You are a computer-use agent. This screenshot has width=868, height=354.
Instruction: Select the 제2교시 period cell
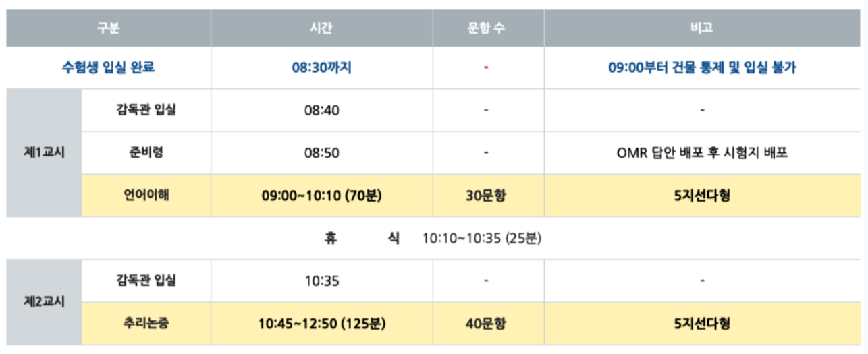tap(44, 301)
